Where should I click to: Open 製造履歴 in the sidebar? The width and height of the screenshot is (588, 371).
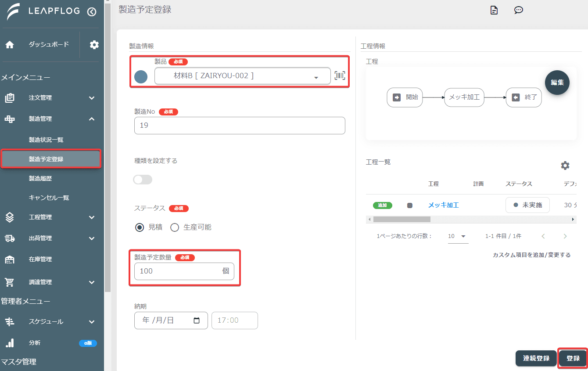pos(40,179)
